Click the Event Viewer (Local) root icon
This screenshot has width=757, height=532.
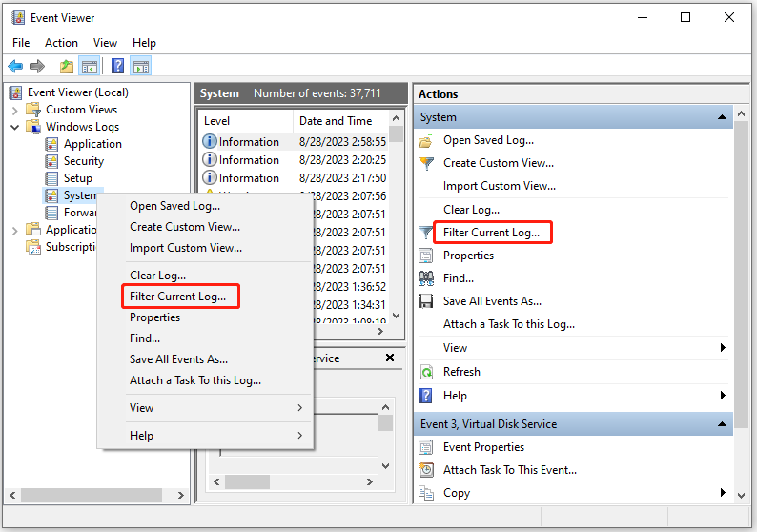tap(16, 92)
